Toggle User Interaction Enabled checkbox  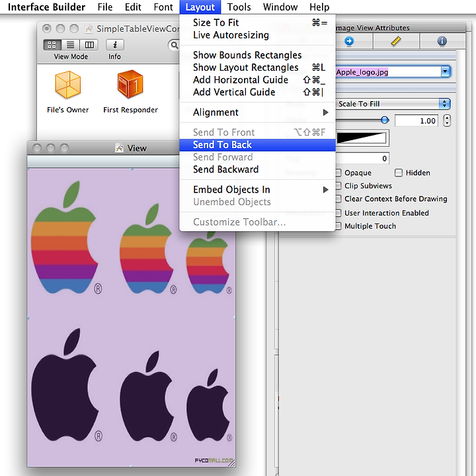click(x=338, y=213)
